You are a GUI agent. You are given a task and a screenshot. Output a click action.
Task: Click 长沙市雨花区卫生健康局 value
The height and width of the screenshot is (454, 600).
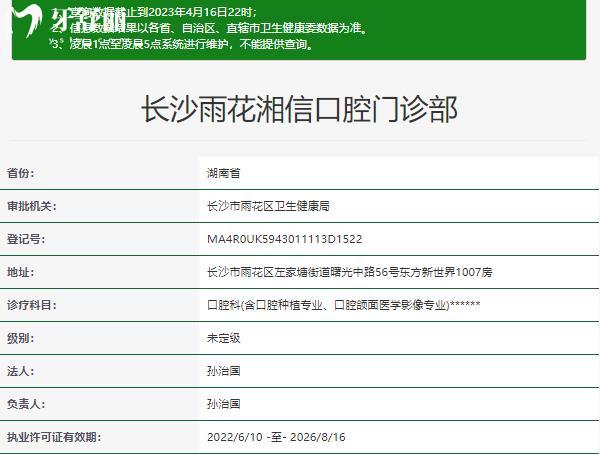click(x=268, y=206)
